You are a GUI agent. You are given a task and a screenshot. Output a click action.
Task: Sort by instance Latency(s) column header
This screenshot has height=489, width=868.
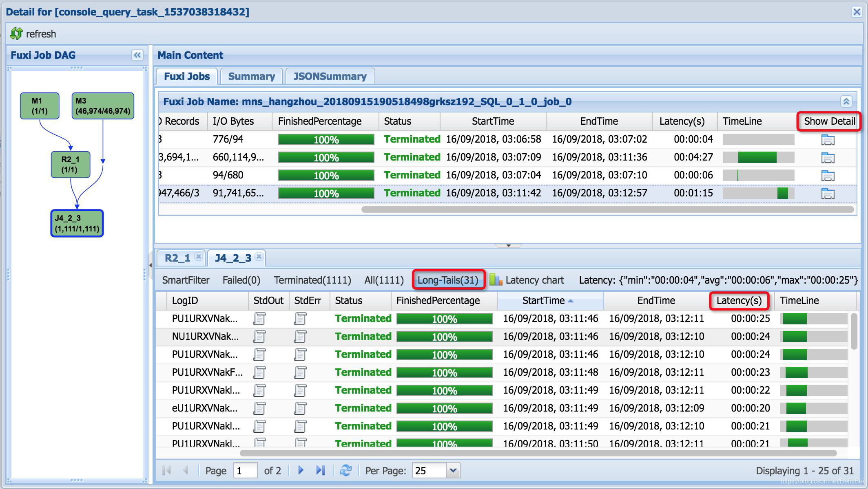pos(739,301)
